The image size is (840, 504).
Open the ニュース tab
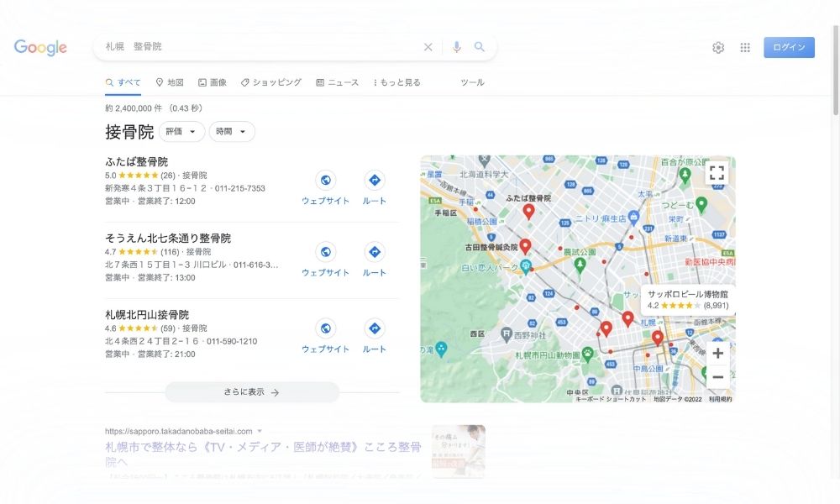[x=338, y=82]
